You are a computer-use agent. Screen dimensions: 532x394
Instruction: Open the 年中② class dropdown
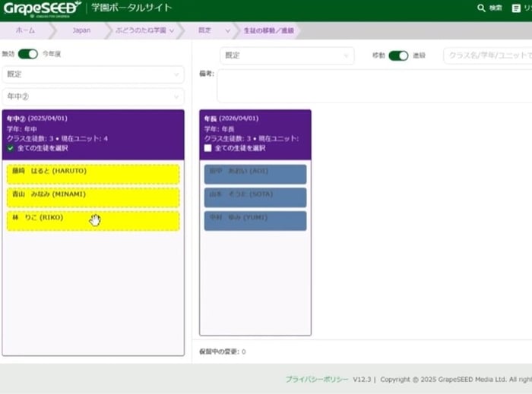click(x=93, y=96)
